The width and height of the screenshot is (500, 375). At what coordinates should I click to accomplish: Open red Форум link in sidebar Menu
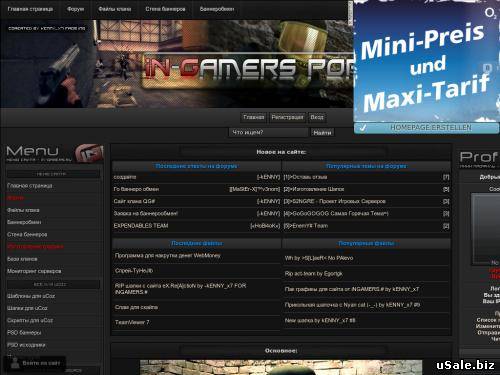15,198
